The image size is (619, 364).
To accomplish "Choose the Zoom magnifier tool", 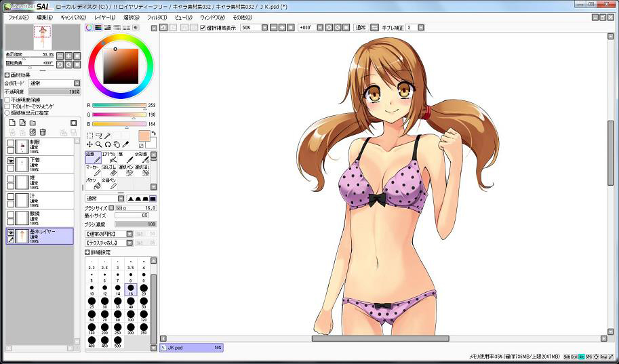I will 98,144.
